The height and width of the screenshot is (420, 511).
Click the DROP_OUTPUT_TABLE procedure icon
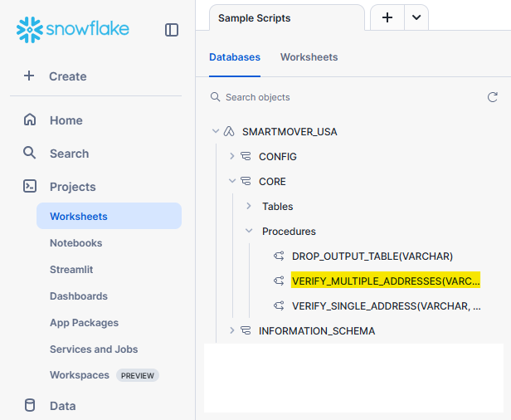[279, 256]
